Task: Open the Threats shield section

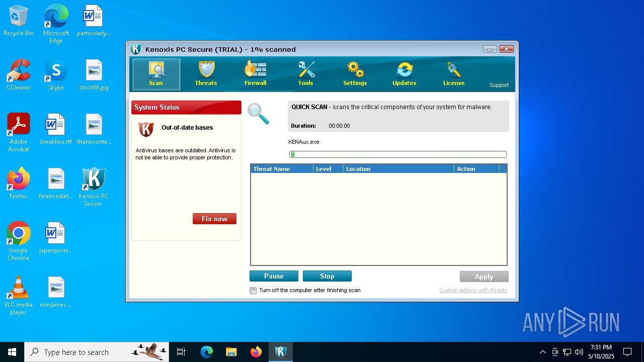Action: 206,74
